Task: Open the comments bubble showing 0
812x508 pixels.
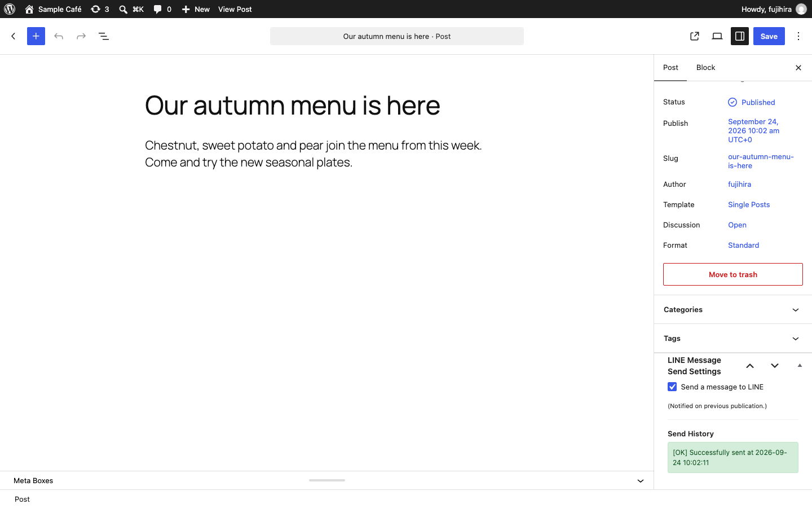Action: pyautogui.click(x=162, y=9)
